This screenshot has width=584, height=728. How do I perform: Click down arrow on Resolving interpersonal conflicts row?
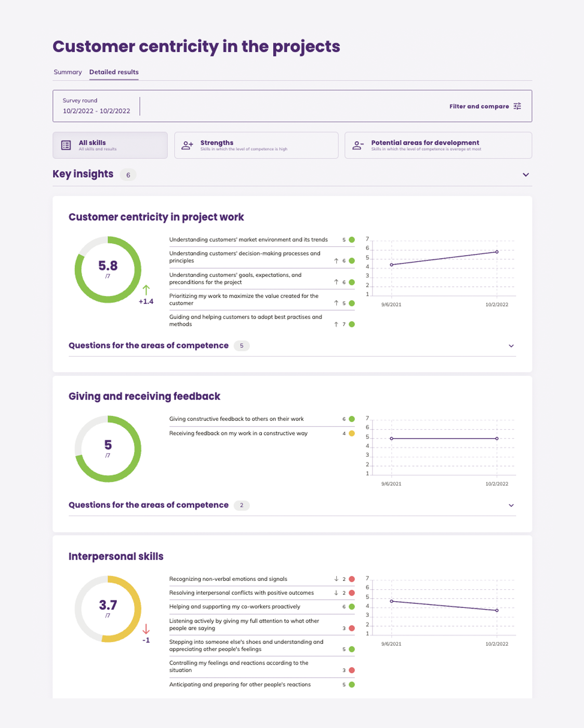pos(336,593)
